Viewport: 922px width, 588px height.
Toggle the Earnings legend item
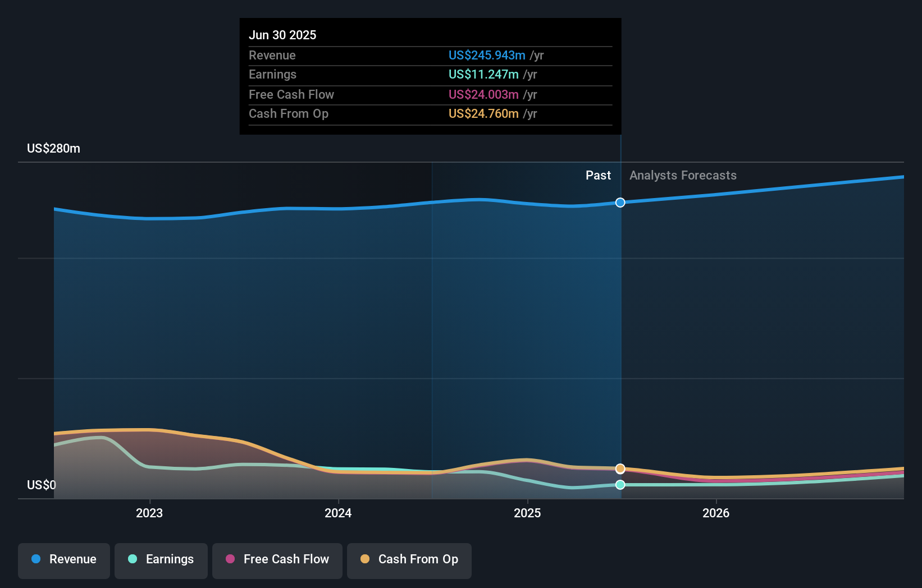coord(161,560)
